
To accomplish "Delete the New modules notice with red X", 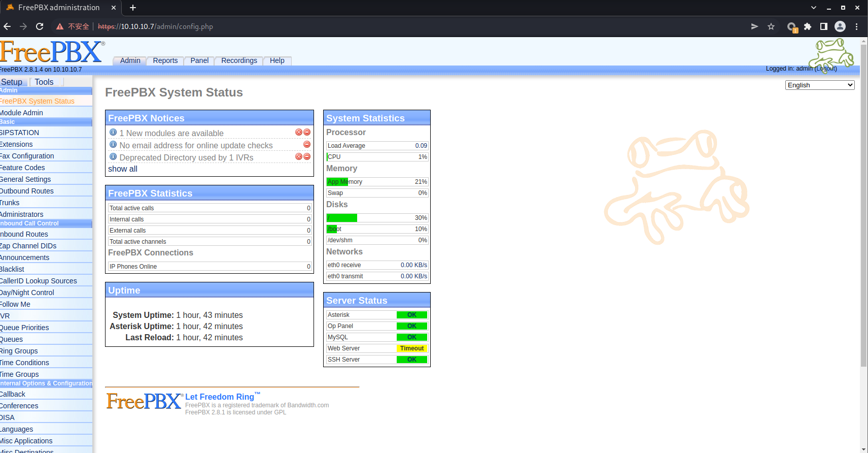I will point(299,132).
